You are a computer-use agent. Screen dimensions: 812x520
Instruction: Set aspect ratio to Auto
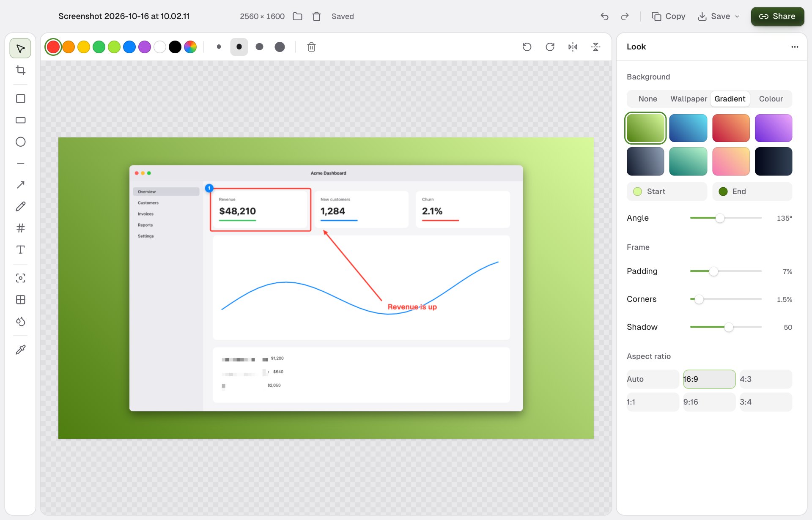653,379
